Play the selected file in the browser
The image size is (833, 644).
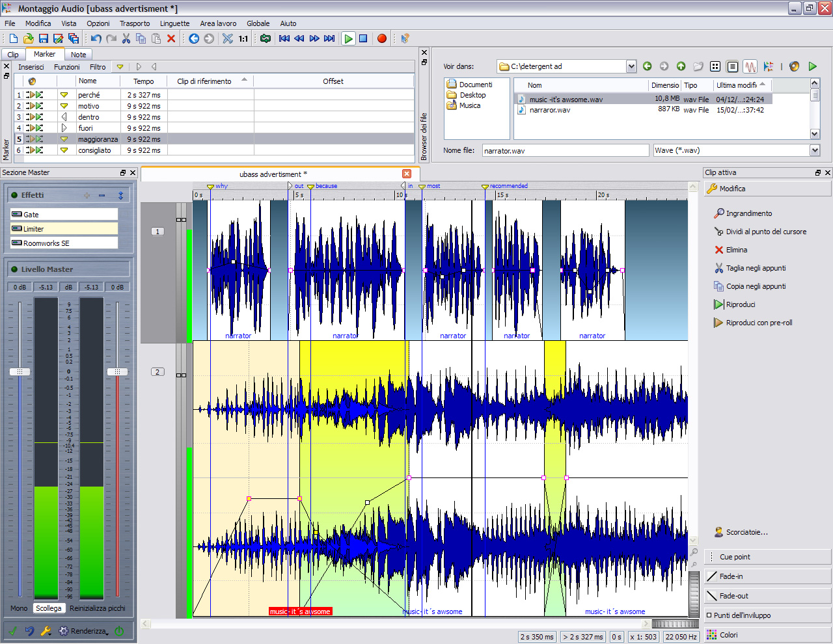pyautogui.click(x=812, y=66)
